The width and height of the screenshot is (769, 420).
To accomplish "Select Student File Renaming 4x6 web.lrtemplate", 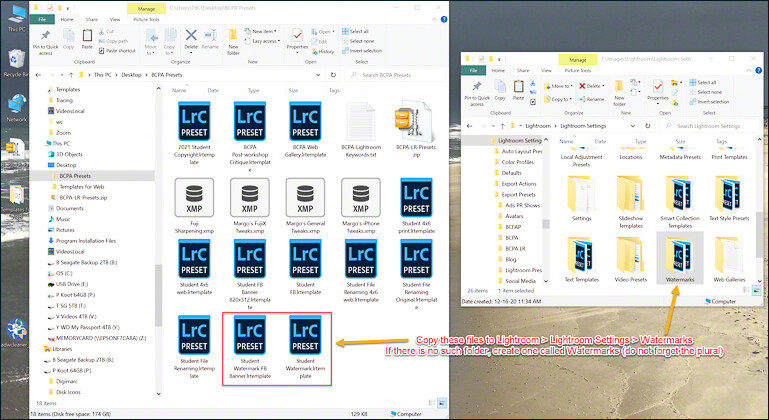I will [x=361, y=271].
